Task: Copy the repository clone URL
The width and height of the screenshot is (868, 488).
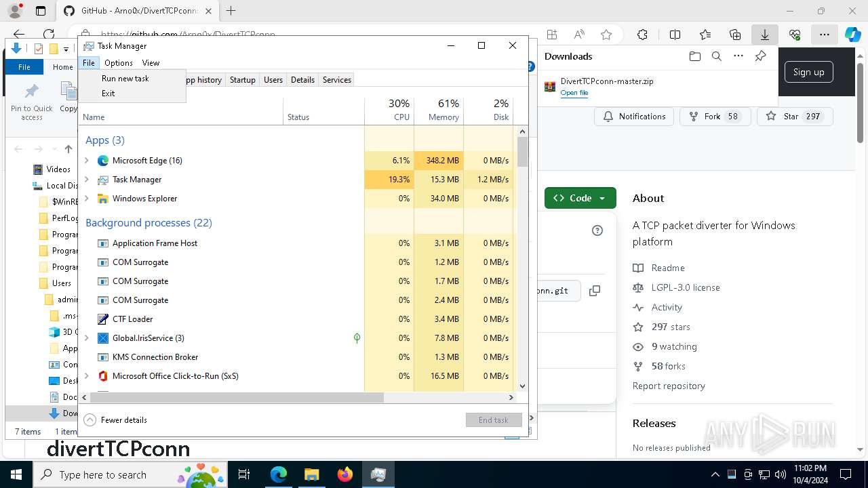Action: [x=595, y=291]
